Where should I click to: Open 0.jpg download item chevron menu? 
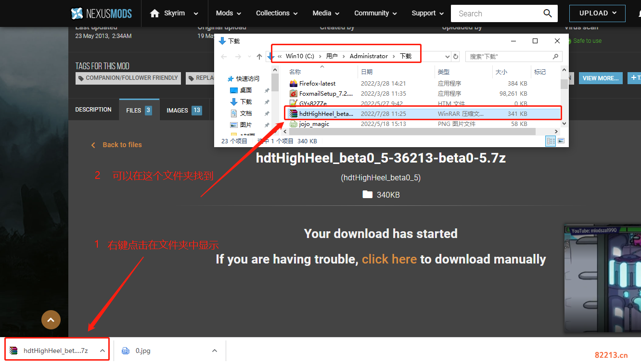[215, 351]
